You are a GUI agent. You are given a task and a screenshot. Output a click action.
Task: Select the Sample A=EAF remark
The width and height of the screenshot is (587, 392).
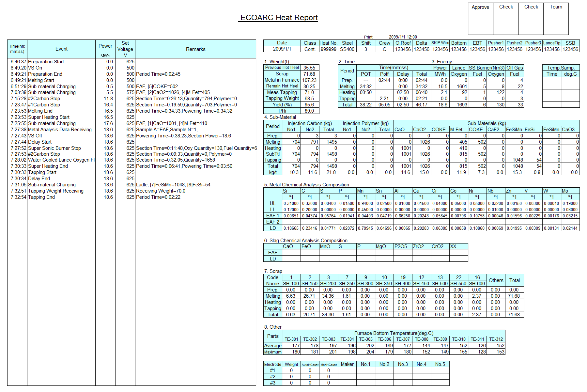(167, 129)
